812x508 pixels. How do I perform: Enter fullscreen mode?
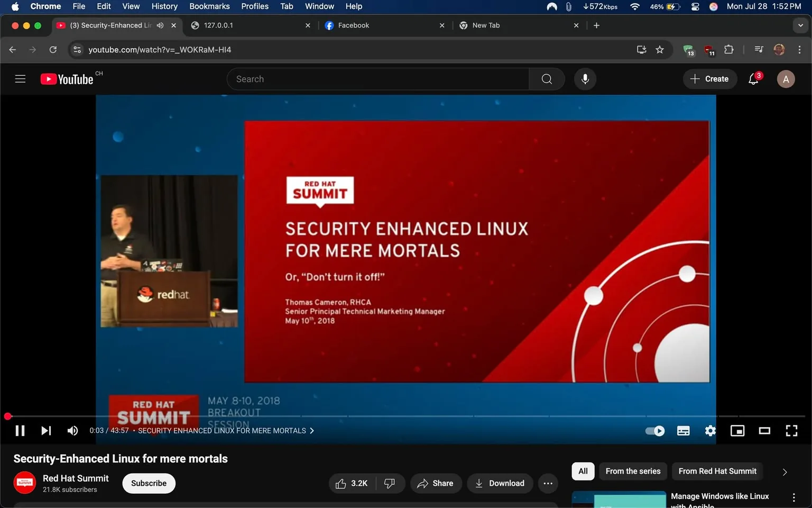[791, 430]
